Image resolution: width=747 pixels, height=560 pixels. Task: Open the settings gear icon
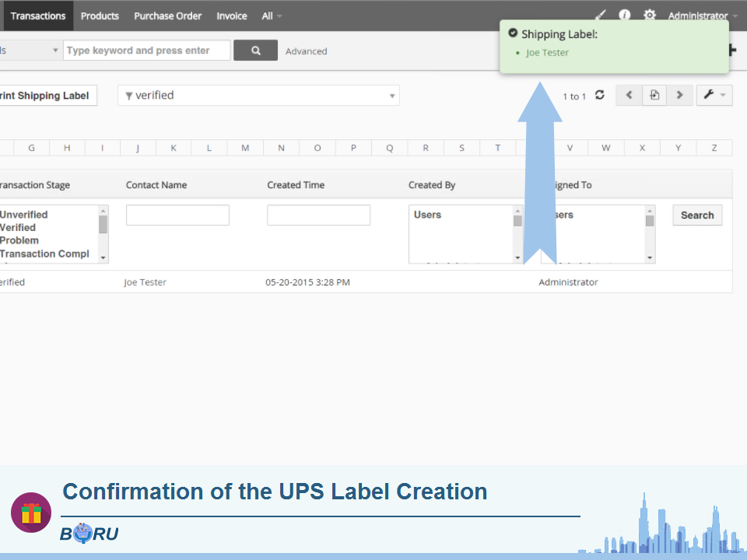pyautogui.click(x=650, y=15)
